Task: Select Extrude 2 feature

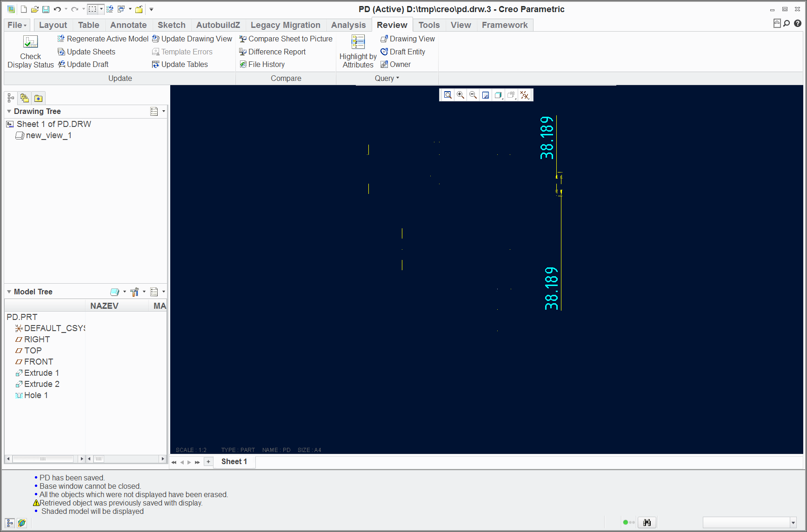Action: pos(37,384)
